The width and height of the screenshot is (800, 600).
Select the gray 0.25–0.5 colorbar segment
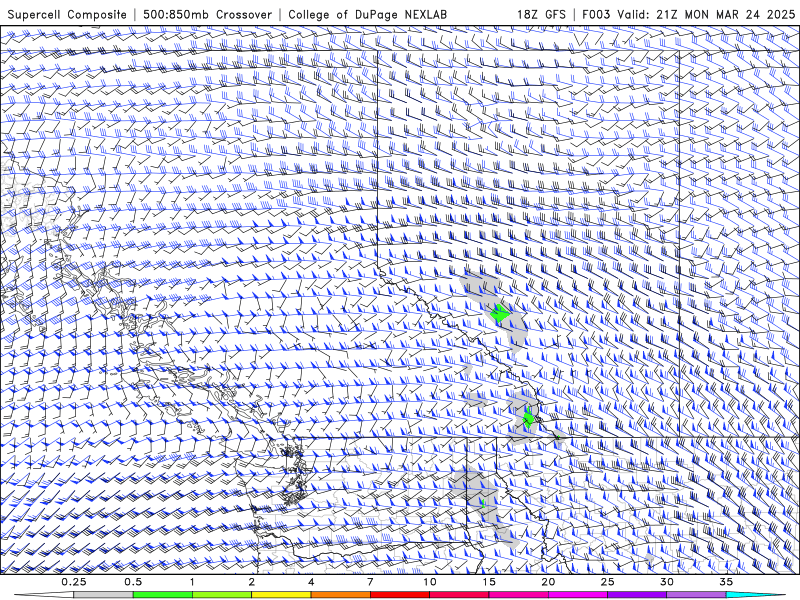103,595
